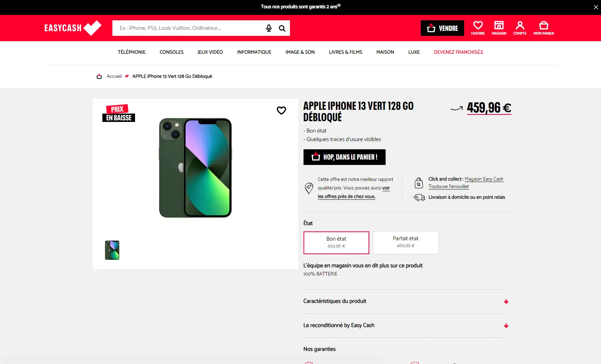Open the CONSOLES menu

171,52
